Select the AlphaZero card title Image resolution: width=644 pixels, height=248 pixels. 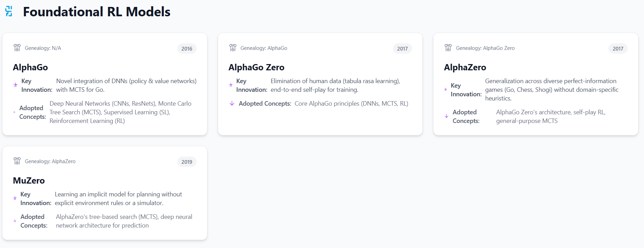click(x=465, y=67)
